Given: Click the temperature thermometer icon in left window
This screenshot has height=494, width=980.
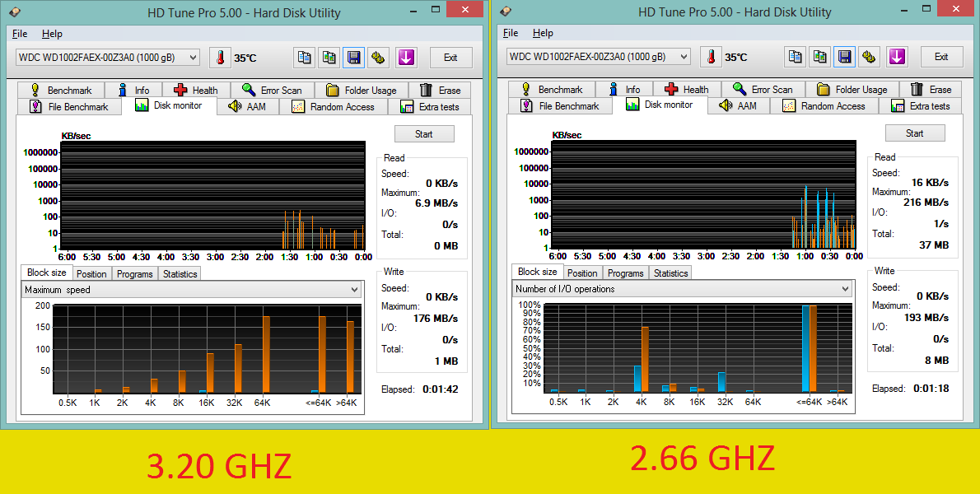Looking at the screenshot, I should (220, 58).
